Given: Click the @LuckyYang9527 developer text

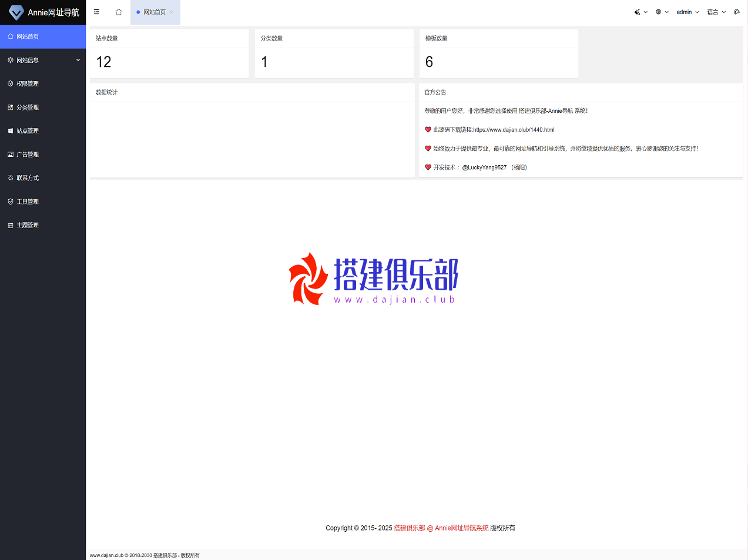Looking at the screenshot, I should (484, 167).
